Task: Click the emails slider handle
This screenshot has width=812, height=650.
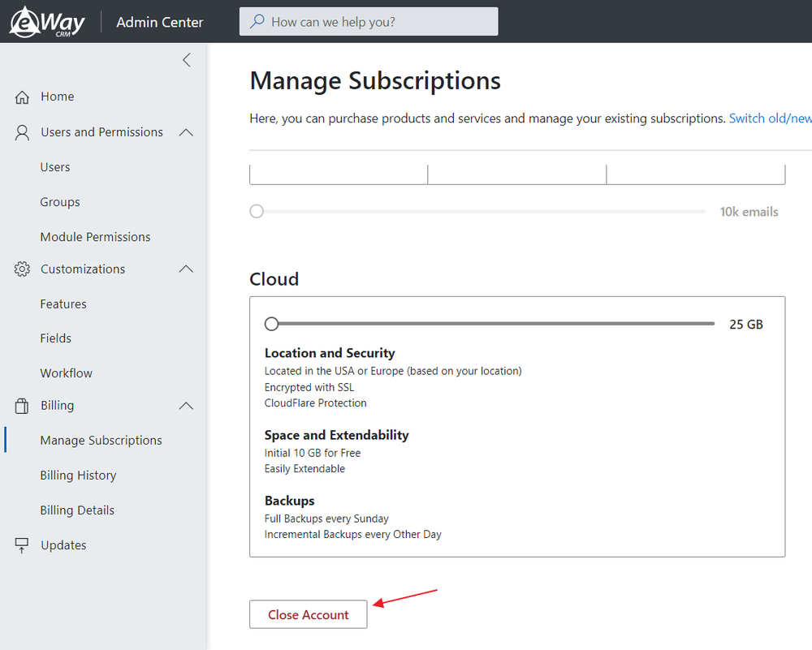Action: click(257, 211)
